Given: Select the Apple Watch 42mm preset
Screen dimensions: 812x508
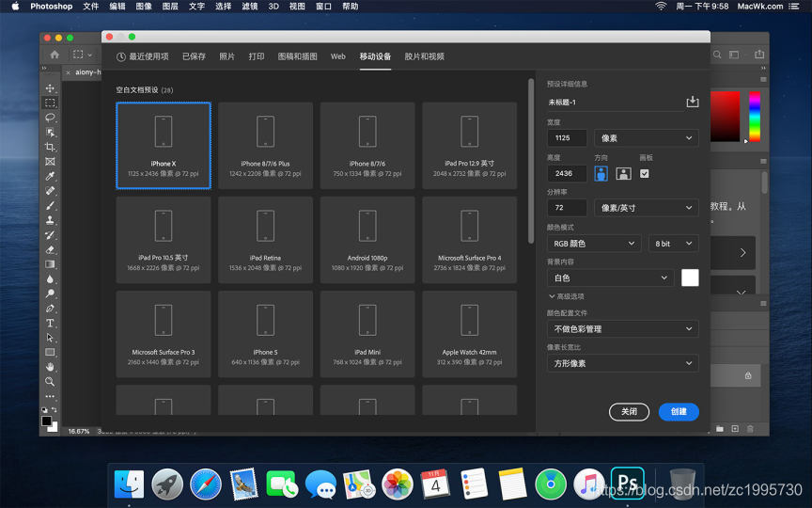Looking at the screenshot, I should click(x=469, y=334).
